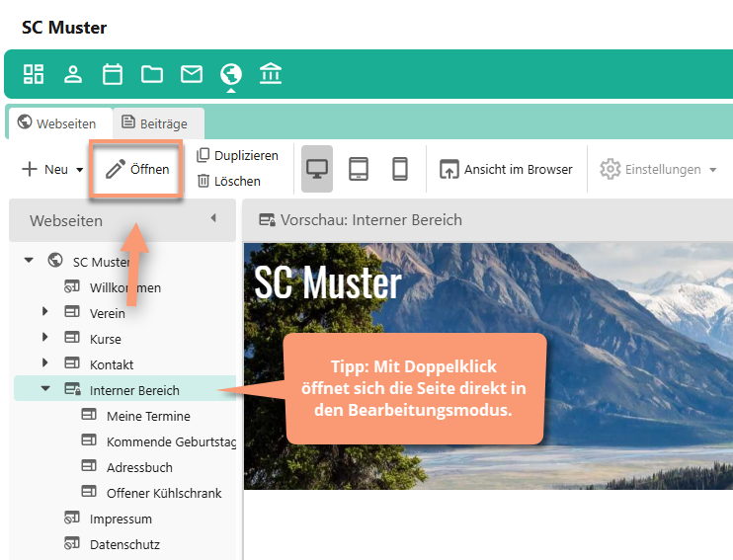Click the Datenschutz page icon

click(72, 543)
